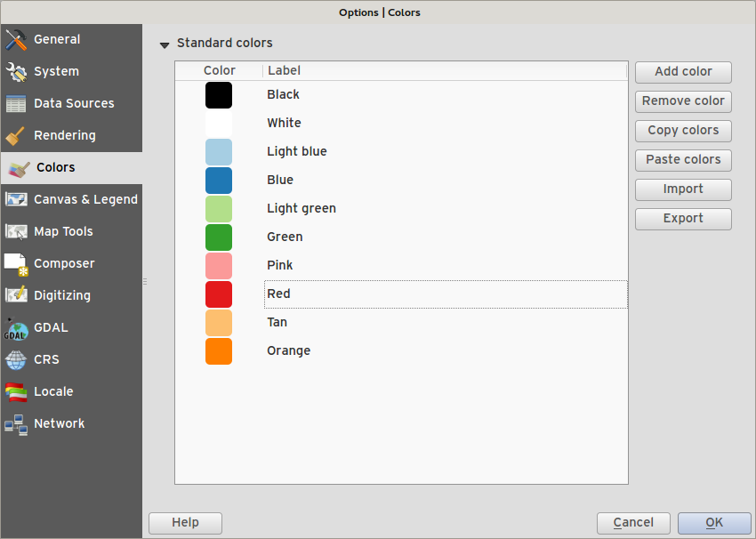Viewport: 756px width, 539px height.
Task: Click the Map Tools icon
Action: [16, 232]
